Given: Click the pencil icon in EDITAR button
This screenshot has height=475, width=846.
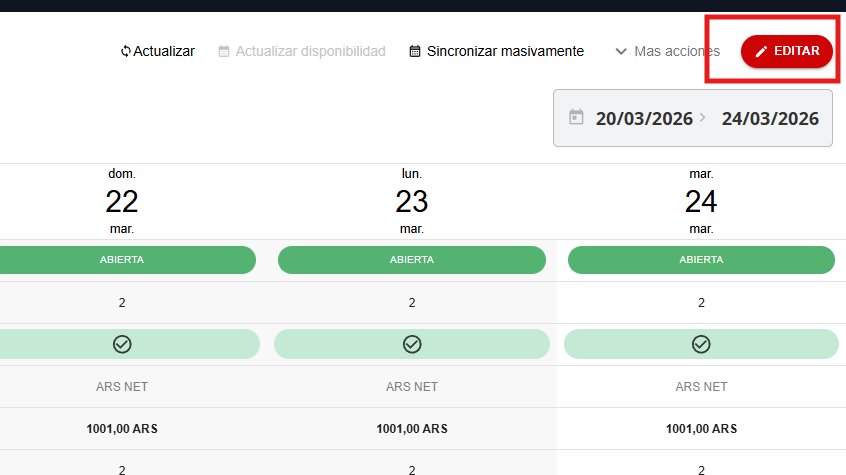Looking at the screenshot, I should point(762,51).
